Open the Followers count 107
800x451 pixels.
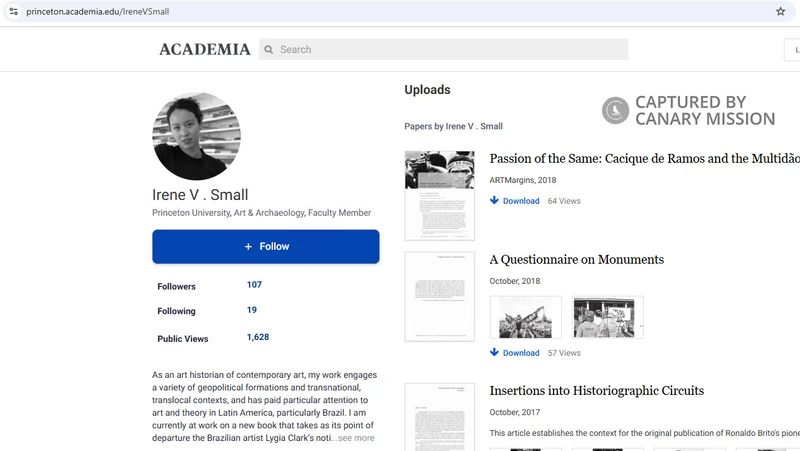pyautogui.click(x=254, y=285)
